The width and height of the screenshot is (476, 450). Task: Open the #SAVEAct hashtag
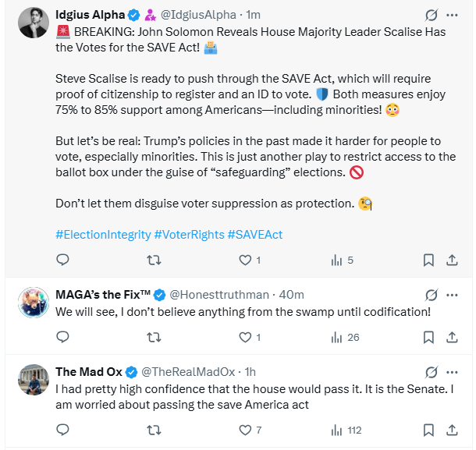tap(254, 235)
